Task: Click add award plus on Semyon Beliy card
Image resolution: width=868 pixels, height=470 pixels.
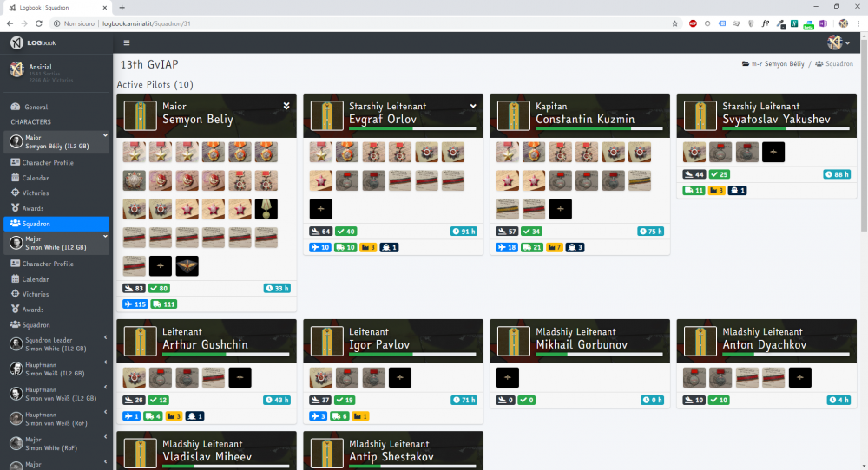Action: 160,266
